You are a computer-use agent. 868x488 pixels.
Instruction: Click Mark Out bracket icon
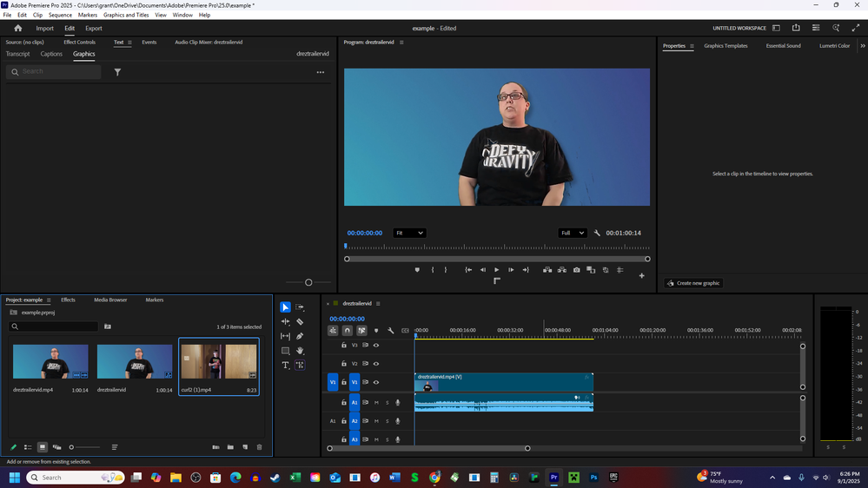pos(446,270)
